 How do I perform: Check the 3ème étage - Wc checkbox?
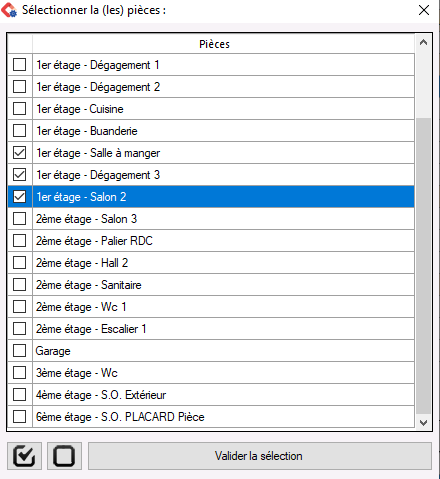point(19,373)
